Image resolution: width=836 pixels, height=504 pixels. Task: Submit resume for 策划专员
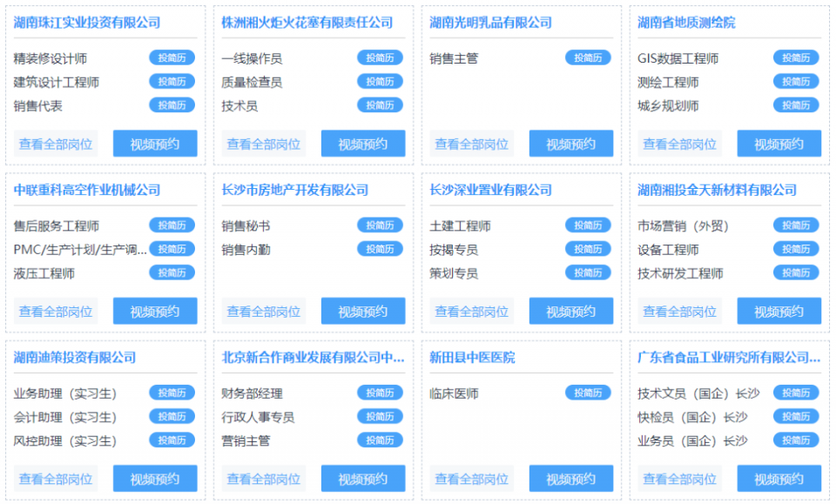tap(588, 272)
